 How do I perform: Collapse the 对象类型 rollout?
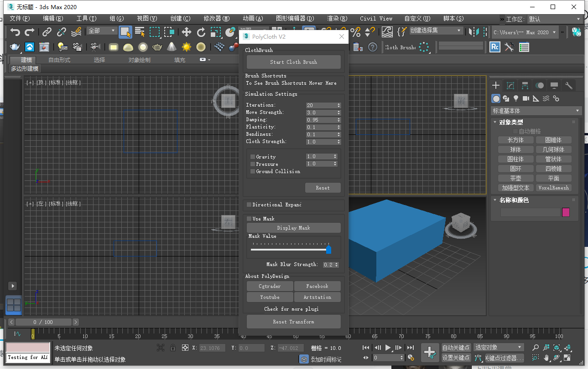click(x=495, y=122)
